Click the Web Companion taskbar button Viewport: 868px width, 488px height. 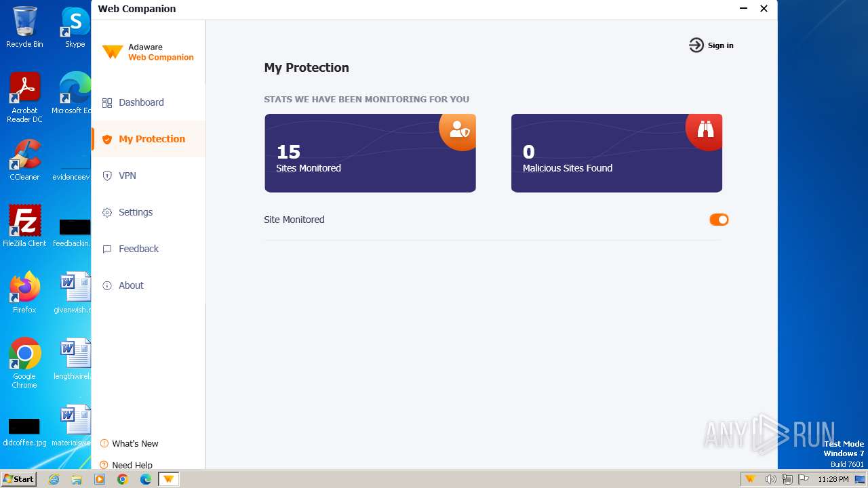coord(169,479)
